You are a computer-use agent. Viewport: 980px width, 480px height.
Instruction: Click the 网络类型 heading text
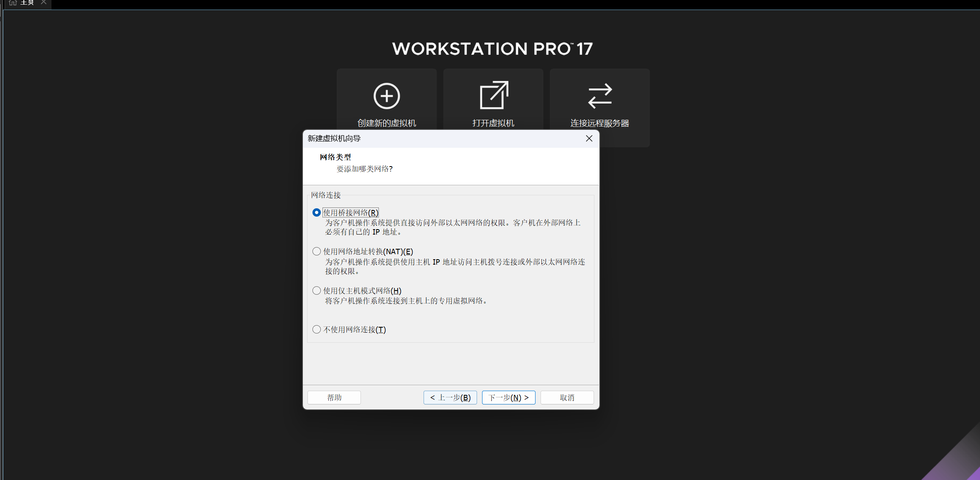(335, 157)
